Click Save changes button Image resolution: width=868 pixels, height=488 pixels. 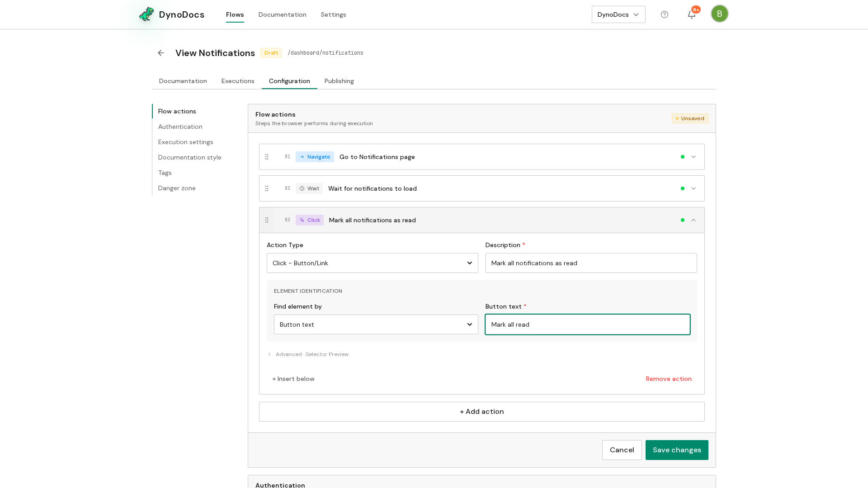click(x=677, y=450)
